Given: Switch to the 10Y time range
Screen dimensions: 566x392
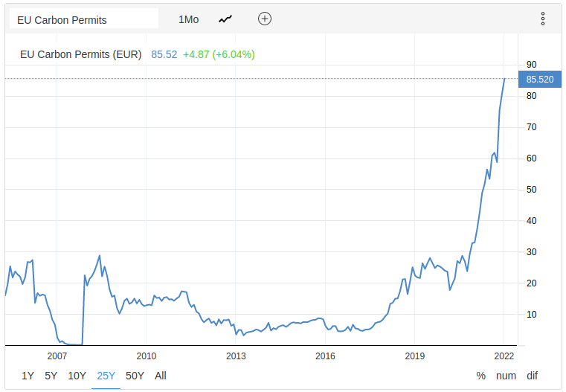Looking at the screenshot, I should coord(77,376).
